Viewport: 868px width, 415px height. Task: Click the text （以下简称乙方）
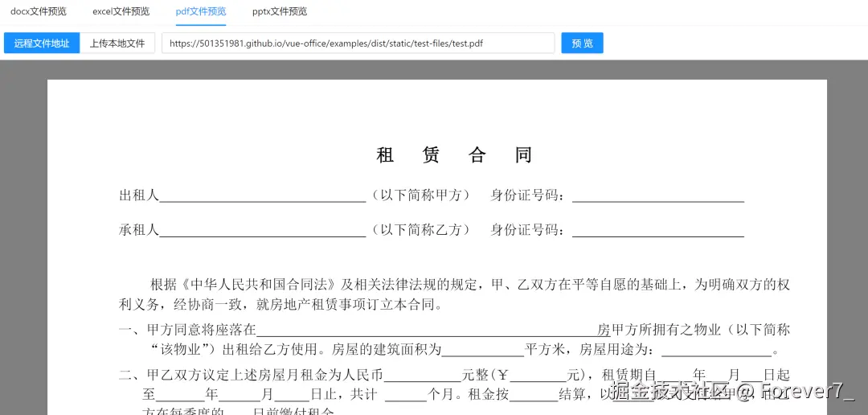click(x=421, y=230)
